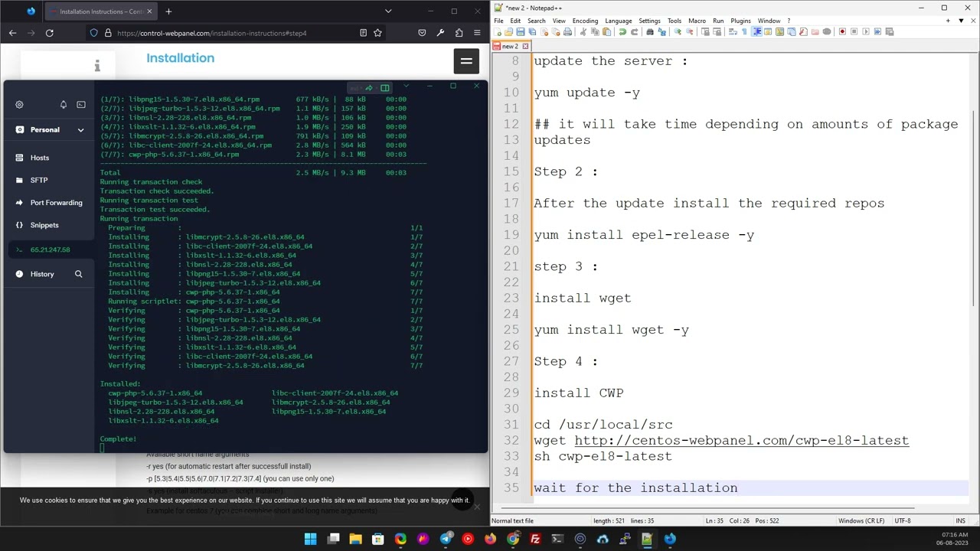The width and height of the screenshot is (980, 551).
Task: Click Firefox reload button
Action: pos(50,33)
